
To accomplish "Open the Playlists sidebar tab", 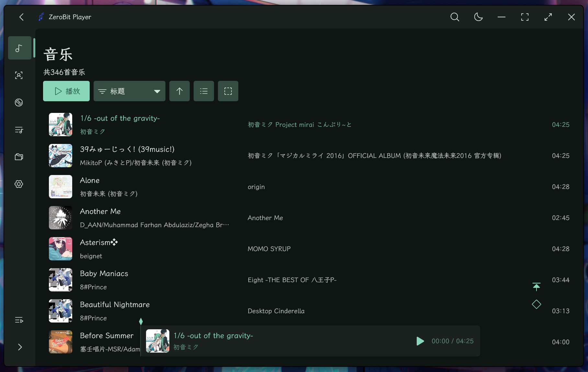I will (19, 130).
